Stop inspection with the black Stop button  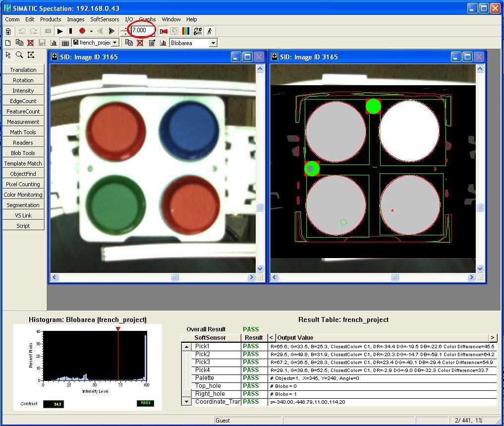tap(71, 31)
